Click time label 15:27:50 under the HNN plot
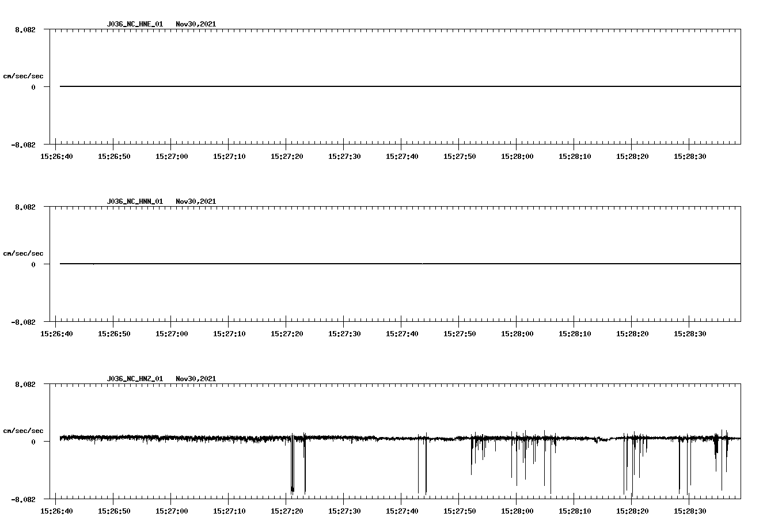 tap(460, 334)
